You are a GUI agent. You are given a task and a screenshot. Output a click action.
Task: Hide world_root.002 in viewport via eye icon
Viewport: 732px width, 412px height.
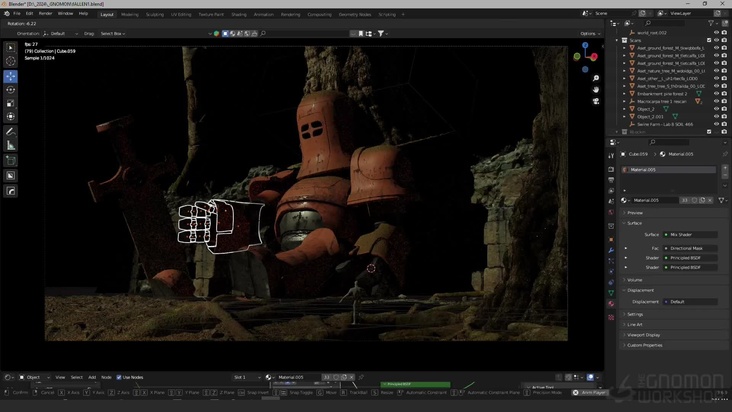pos(716,33)
